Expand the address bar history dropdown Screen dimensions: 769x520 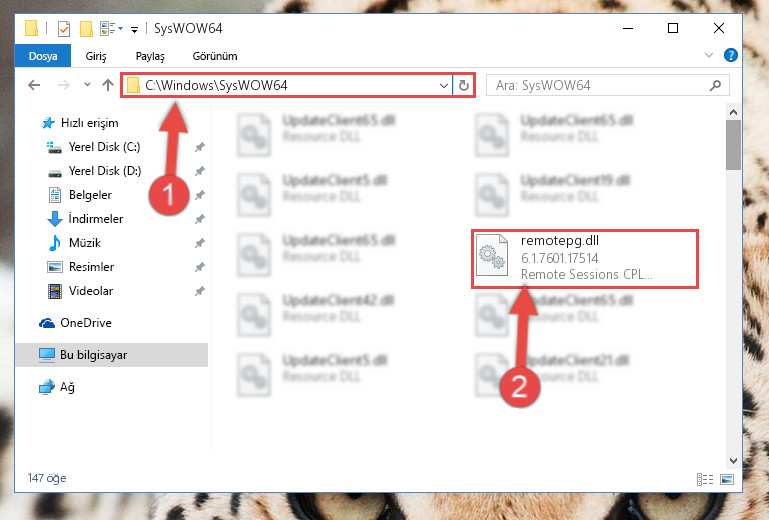(x=443, y=86)
